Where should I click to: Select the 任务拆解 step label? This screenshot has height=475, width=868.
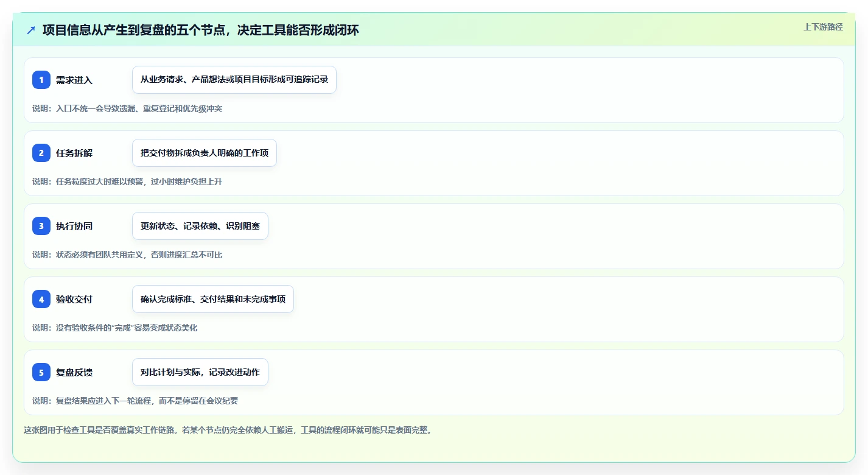click(x=74, y=153)
